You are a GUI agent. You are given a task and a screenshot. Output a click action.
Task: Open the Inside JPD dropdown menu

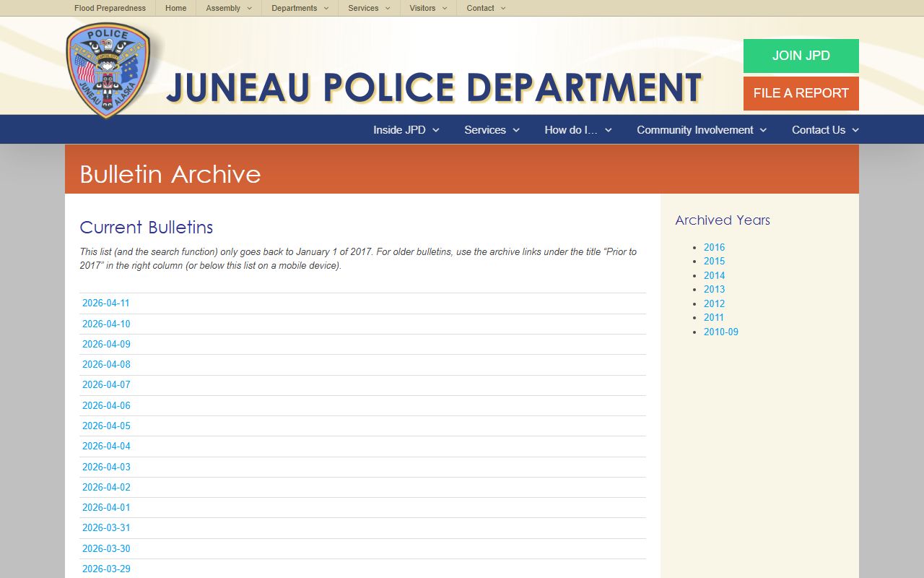pos(406,130)
